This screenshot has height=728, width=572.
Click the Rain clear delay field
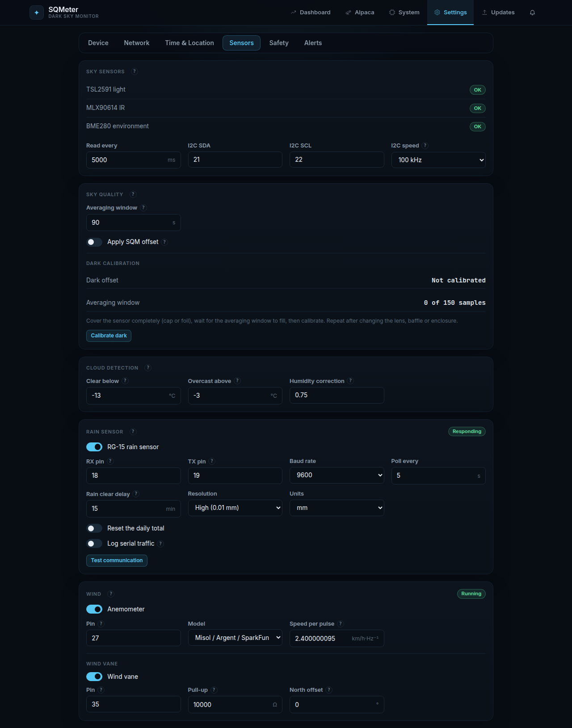coord(134,509)
